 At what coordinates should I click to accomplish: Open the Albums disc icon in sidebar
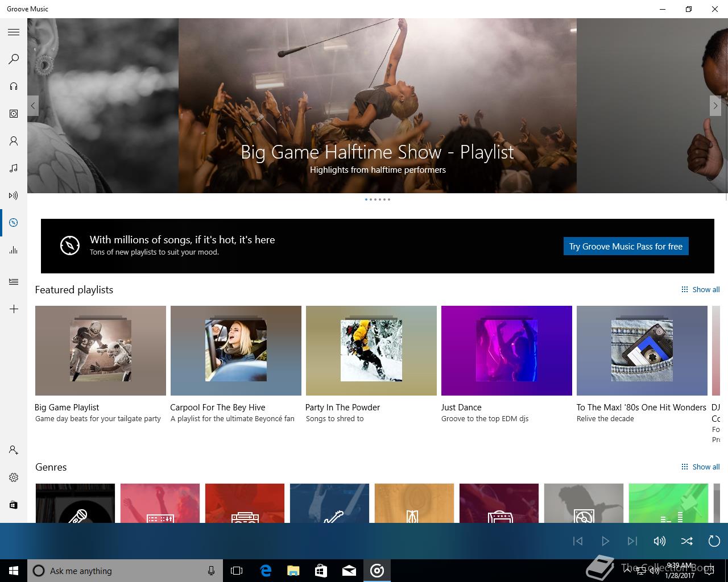[x=14, y=114]
